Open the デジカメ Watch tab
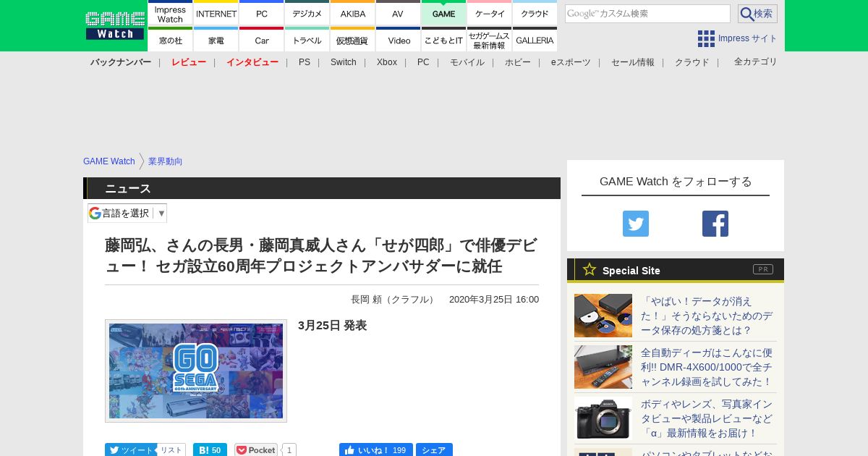 click(307, 14)
